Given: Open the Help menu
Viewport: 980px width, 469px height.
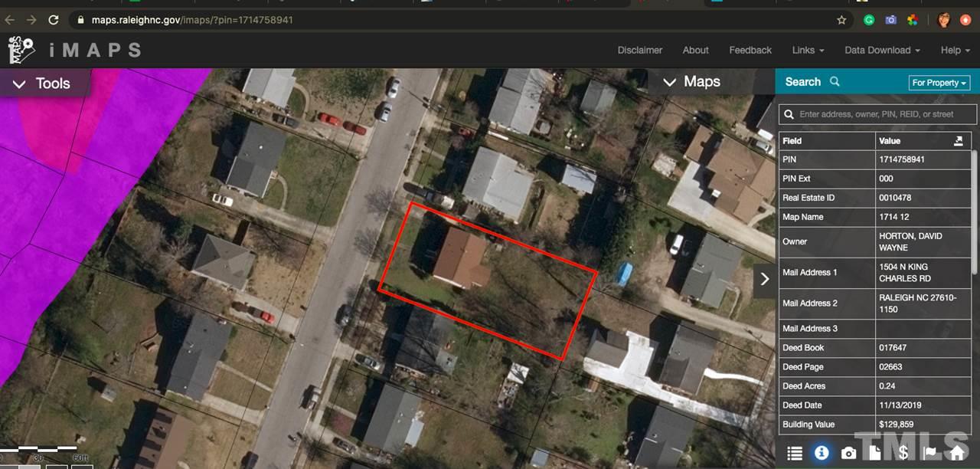Looking at the screenshot, I should pos(955,50).
